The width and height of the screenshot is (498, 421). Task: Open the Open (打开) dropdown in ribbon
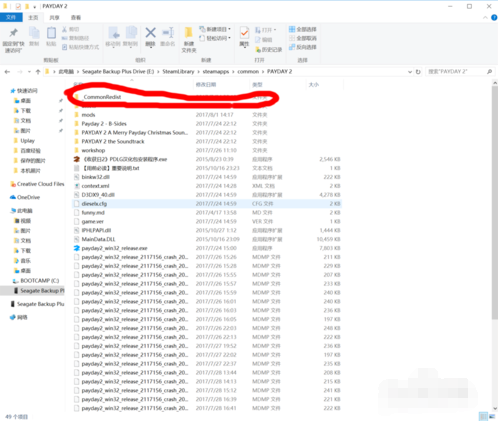[x=266, y=30]
